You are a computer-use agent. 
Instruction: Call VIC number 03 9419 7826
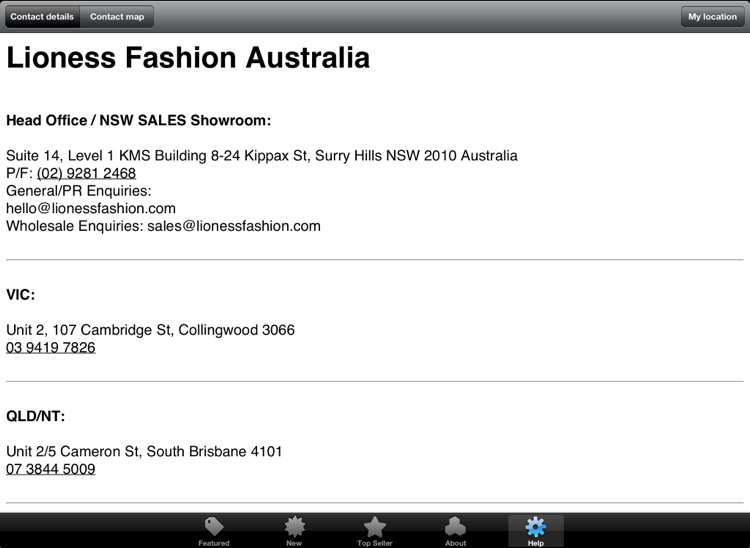pyautogui.click(x=51, y=347)
